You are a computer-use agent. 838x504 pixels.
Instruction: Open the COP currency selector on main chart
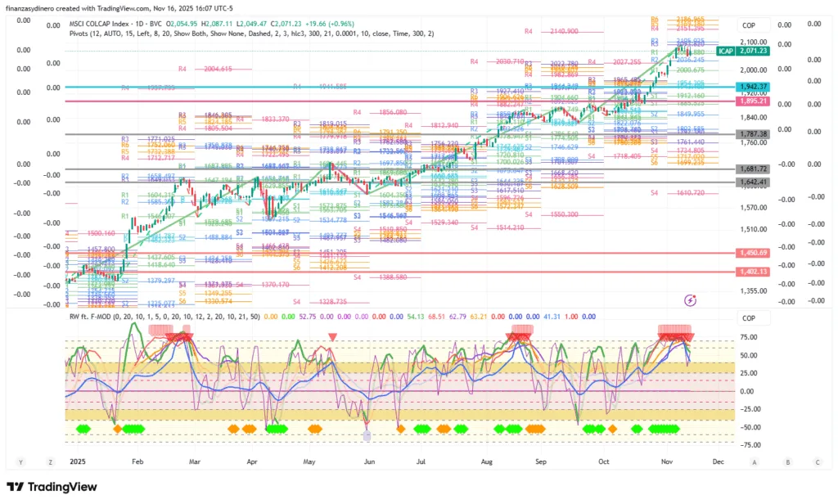click(x=748, y=26)
